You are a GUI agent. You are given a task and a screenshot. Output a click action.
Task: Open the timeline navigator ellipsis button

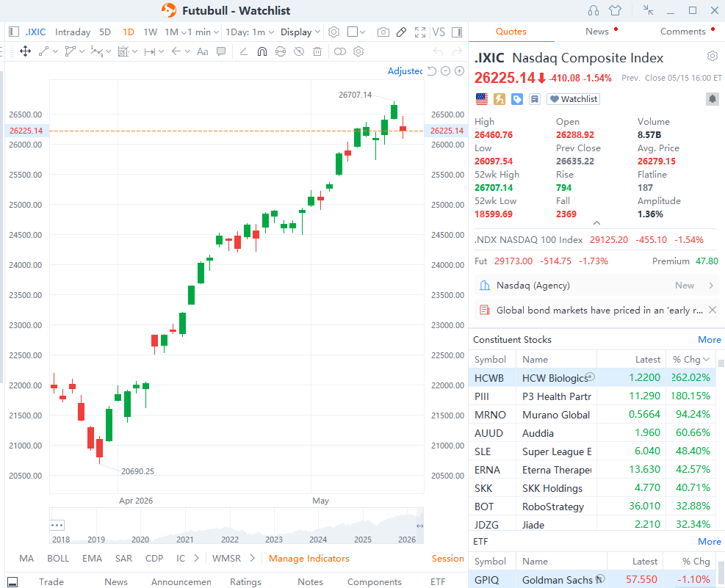57,525
